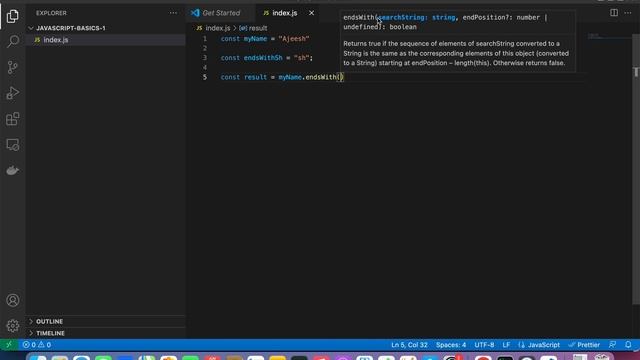Open the Source Control view
The image size is (640, 360).
13,67
